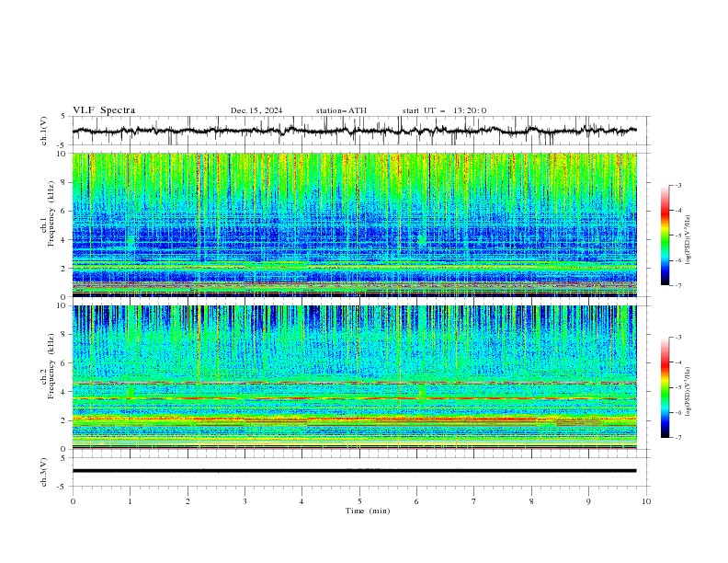Click the '-5' volt tick on ch.3(V) axis
The height and width of the screenshot is (563, 728).
tap(63, 487)
